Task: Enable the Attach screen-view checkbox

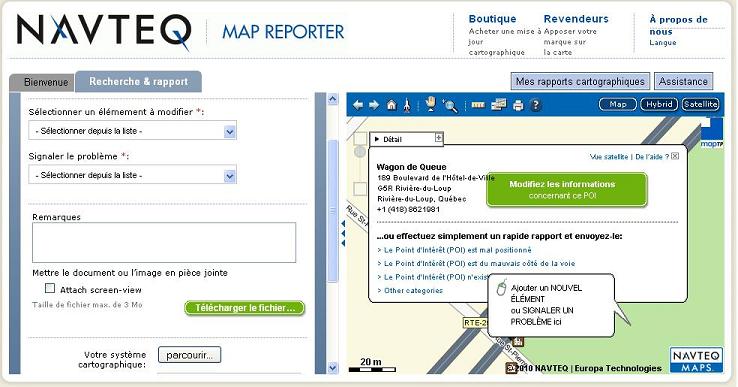Action: coord(50,288)
